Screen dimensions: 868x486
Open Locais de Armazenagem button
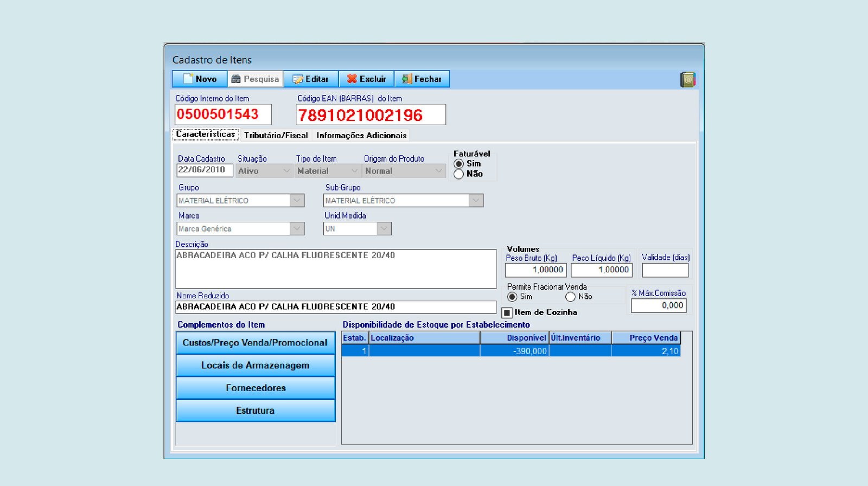(256, 366)
